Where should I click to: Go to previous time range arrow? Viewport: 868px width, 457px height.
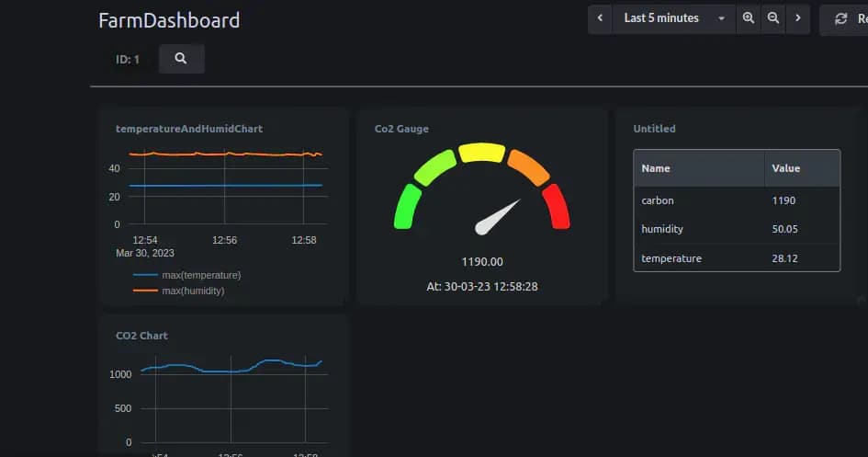(600, 18)
